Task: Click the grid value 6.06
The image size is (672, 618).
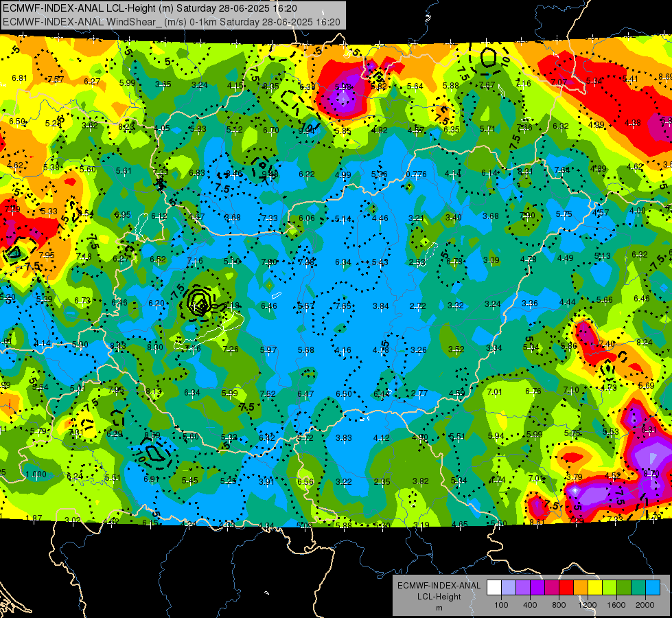Action: (x=306, y=218)
